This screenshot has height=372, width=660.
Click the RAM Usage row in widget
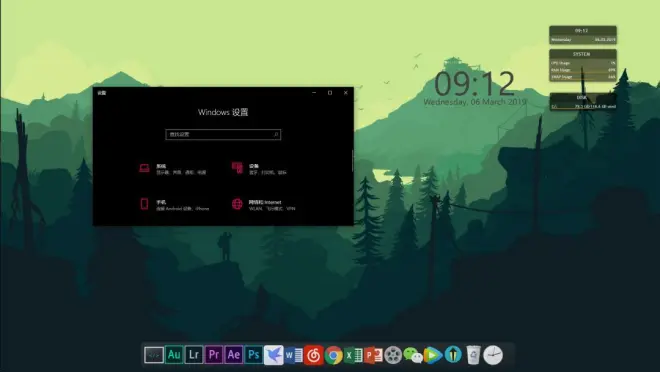click(583, 70)
